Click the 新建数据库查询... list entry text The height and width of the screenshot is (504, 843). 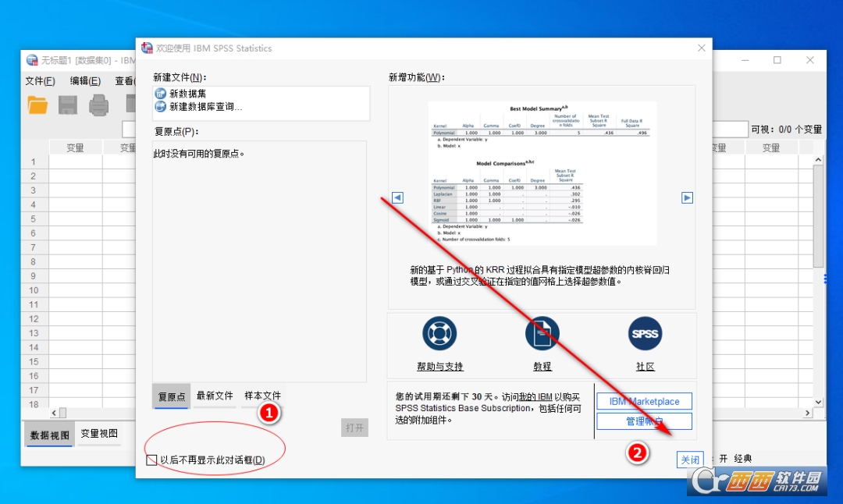click(x=206, y=106)
